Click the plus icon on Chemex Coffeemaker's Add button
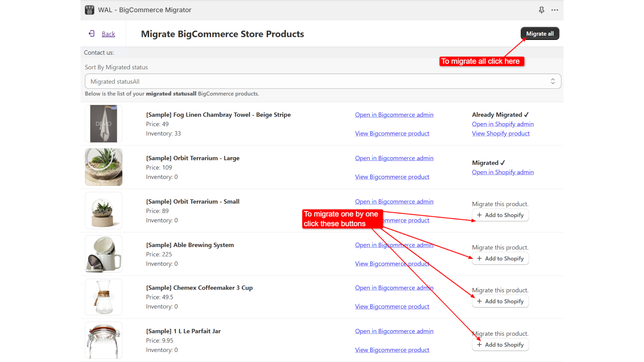The image size is (644, 362). tap(479, 301)
